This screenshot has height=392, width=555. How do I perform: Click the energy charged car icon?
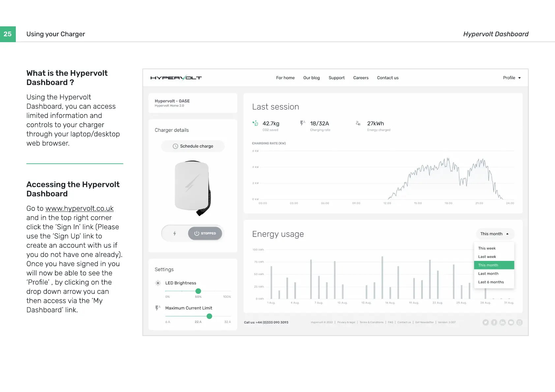pos(358,123)
